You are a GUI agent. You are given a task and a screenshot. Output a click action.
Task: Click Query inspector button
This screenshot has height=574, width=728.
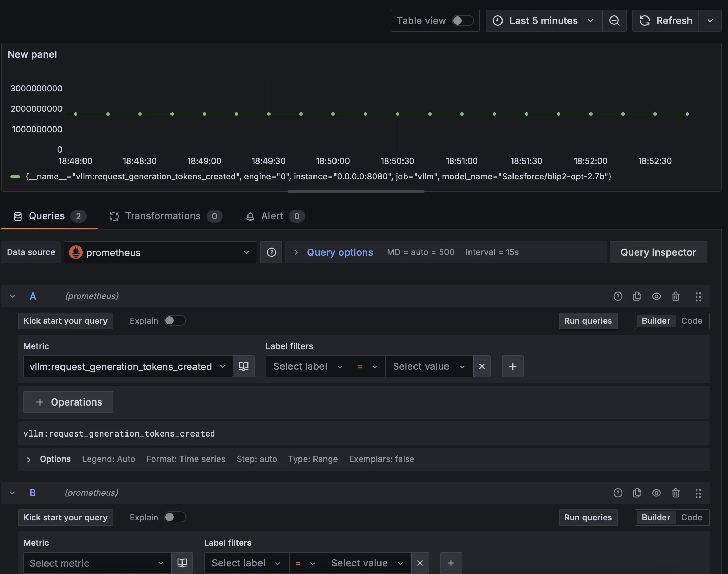click(658, 252)
